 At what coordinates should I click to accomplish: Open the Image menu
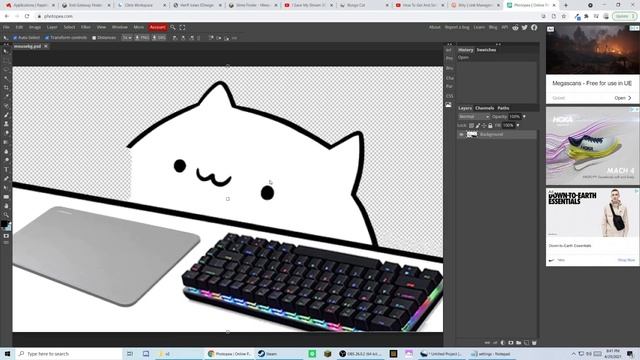tap(35, 27)
